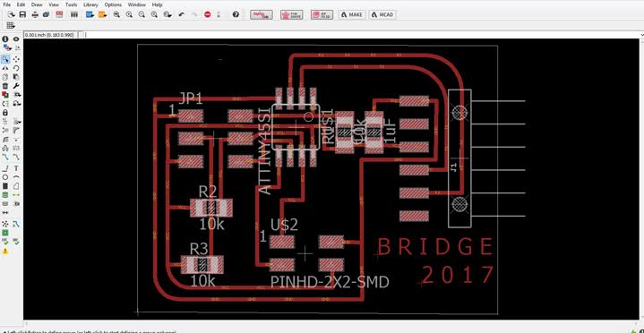
Task: Select the Delete trash can tool
Action: coord(5,86)
